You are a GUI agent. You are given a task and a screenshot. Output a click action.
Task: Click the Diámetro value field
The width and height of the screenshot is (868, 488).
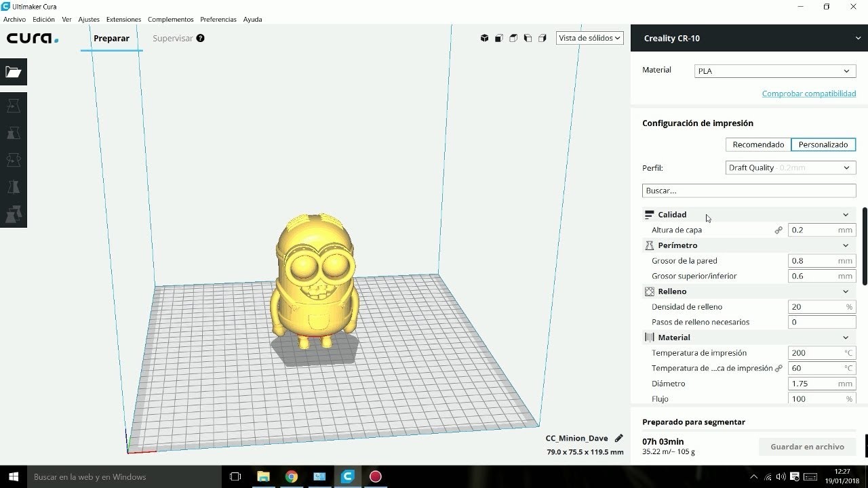coord(822,384)
